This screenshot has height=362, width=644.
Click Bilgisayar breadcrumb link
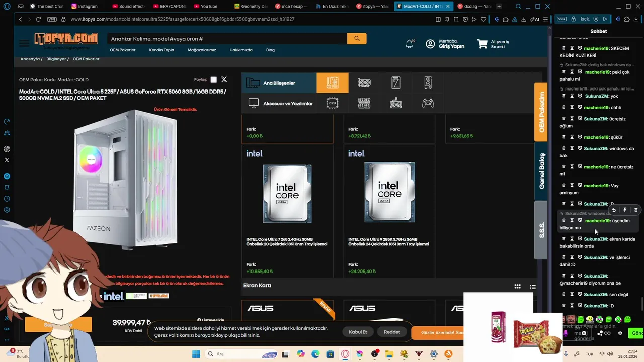coord(56,59)
